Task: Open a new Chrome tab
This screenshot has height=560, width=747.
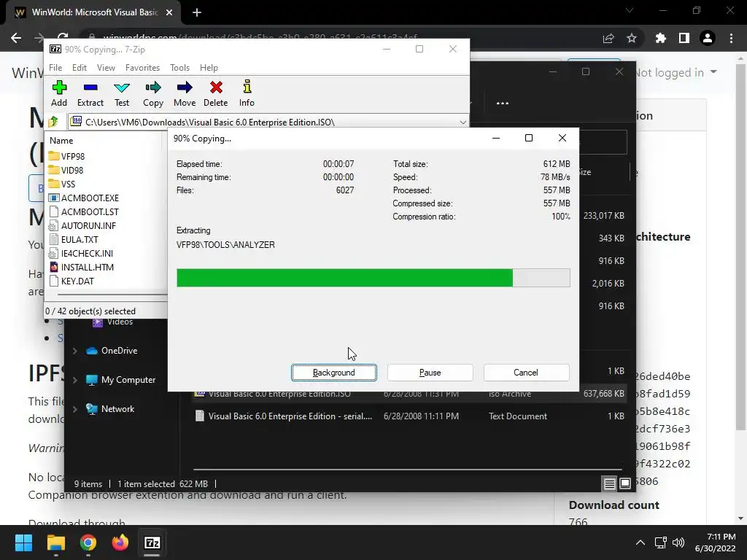Action: click(x=197, y=13)
